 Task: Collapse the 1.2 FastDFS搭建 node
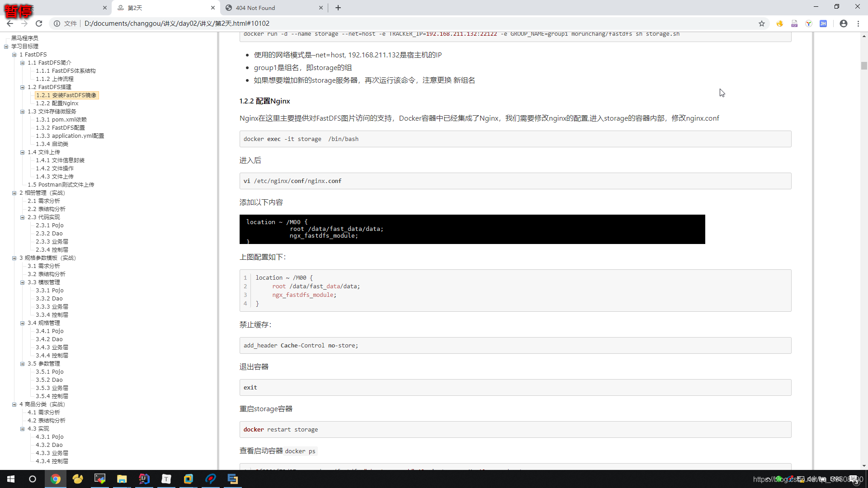click(22, 87)
